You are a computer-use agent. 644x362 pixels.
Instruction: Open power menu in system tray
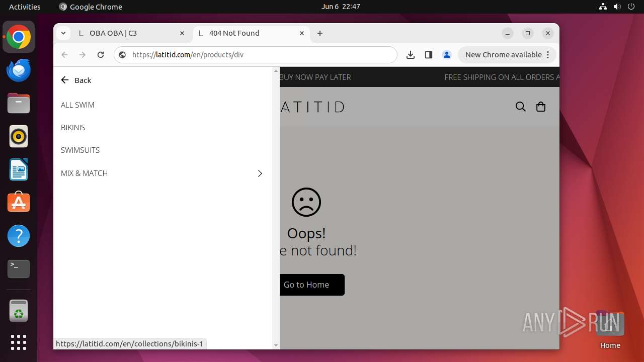[x=631, y=7]
